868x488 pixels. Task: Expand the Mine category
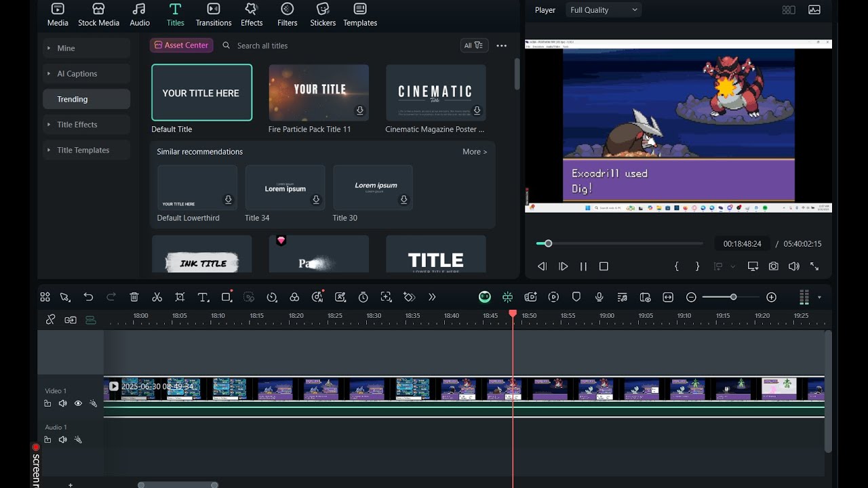pyautogui.click(x=86, y=48)
